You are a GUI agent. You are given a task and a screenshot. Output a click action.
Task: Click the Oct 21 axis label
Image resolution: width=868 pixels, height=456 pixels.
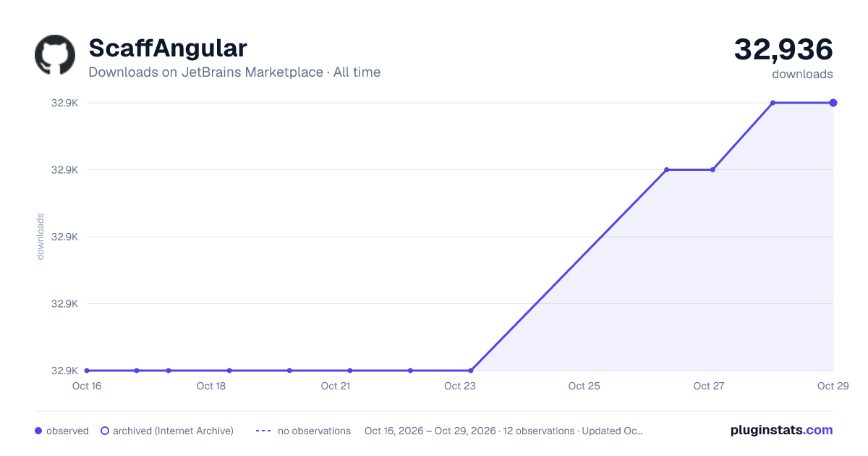(x=336, y=386)
